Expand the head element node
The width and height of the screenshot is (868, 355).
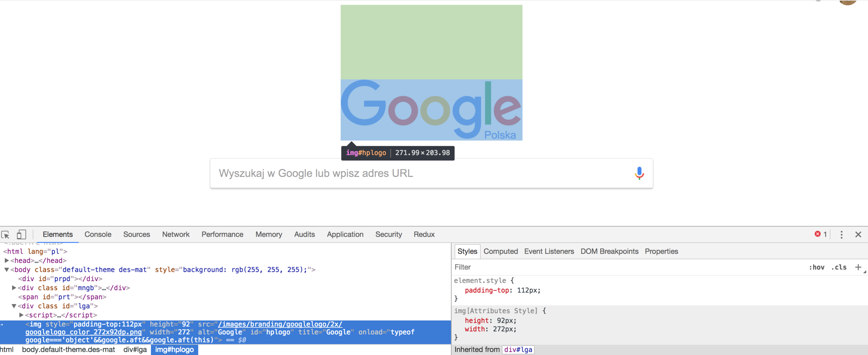(x=7, y=260)
